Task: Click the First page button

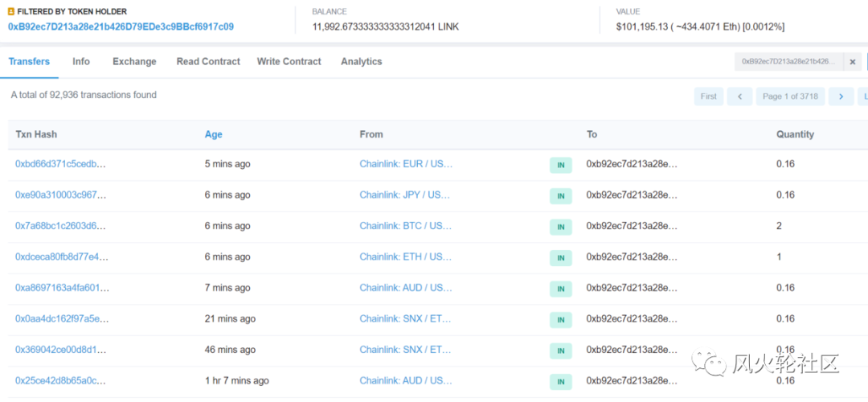Action: (709, 96)
